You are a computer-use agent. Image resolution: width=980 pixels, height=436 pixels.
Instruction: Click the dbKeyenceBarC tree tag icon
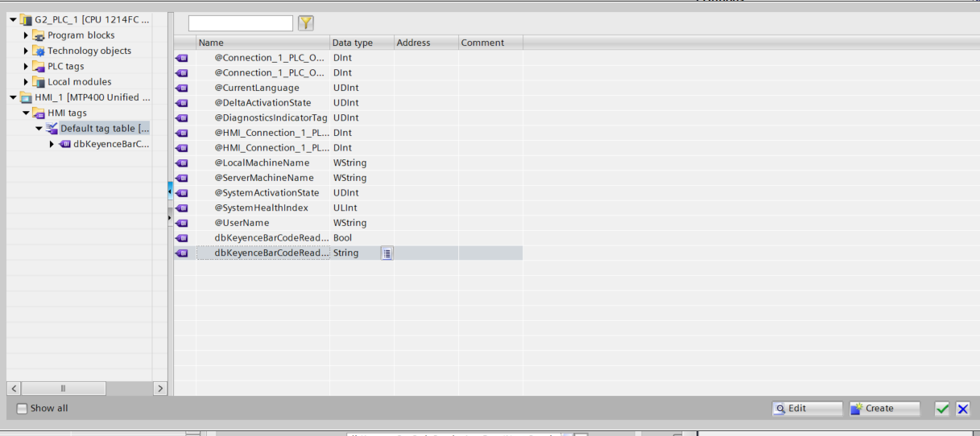(64, 144)
